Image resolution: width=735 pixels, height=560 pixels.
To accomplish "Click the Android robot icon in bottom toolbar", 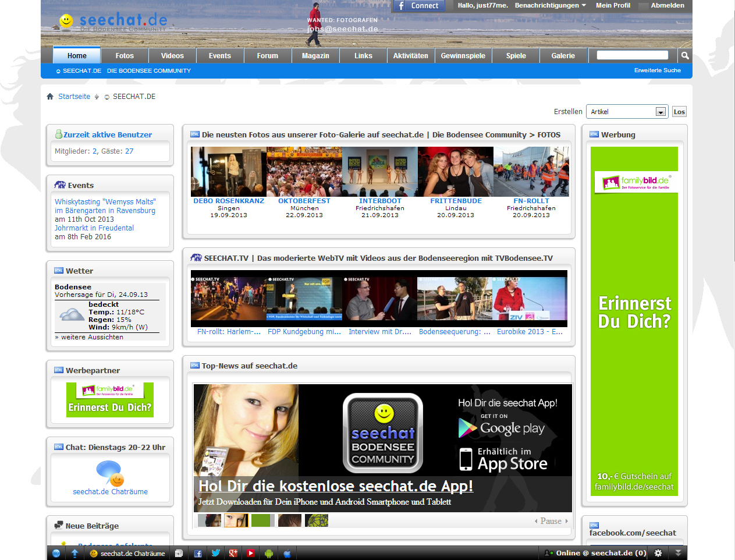I will pos(268,554).
